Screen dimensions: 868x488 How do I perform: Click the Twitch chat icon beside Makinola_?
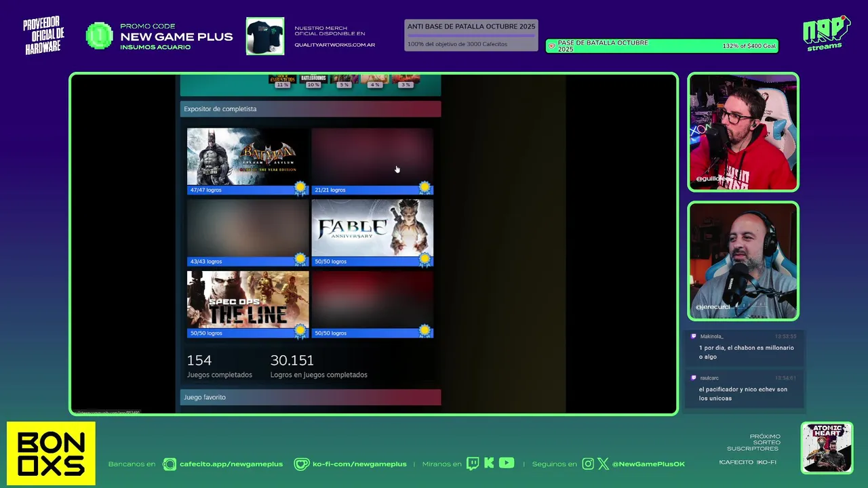click(x=694, y=336)
